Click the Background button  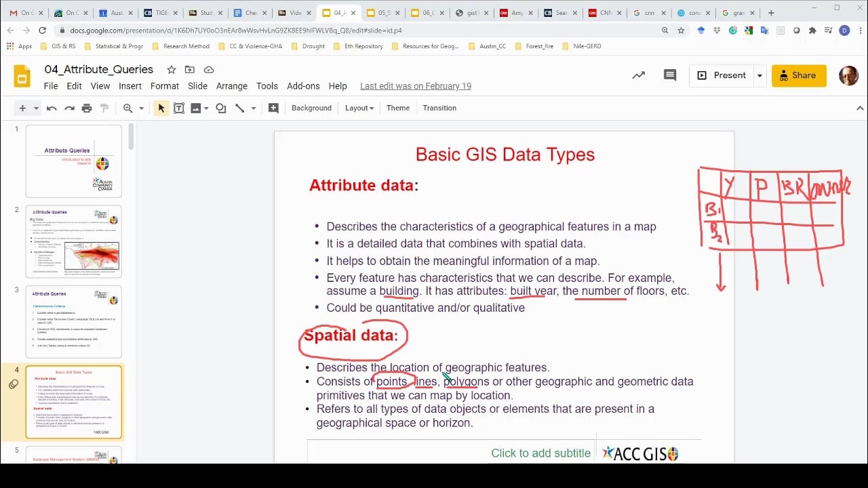point(311,108)
